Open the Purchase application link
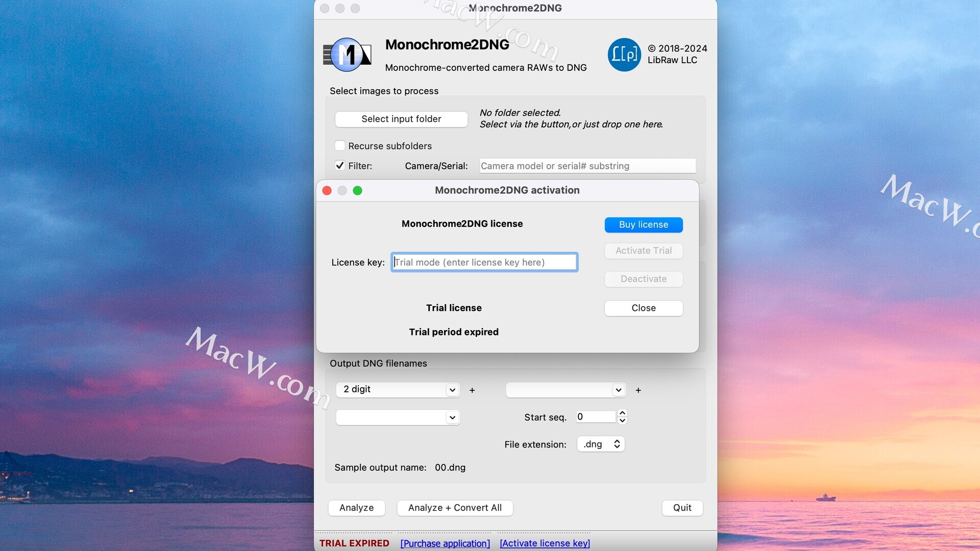This screenshot has height=551, width=980. pos(445,543)
